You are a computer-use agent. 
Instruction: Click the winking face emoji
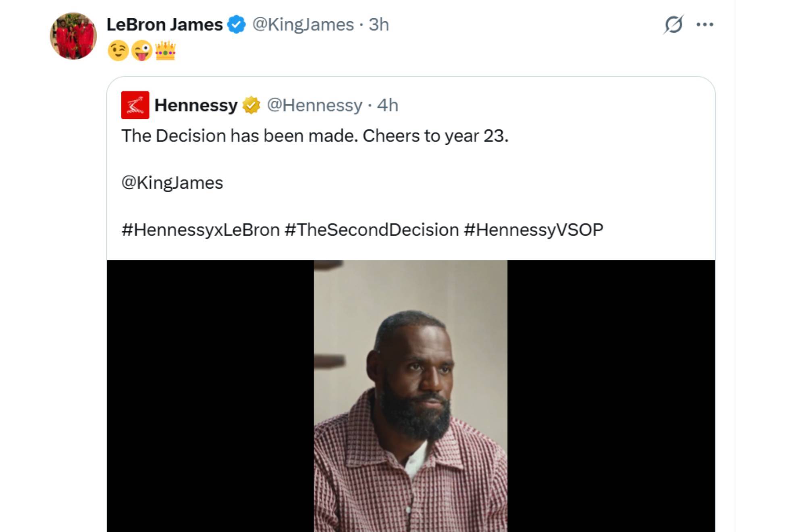click(x=118, y=51)
